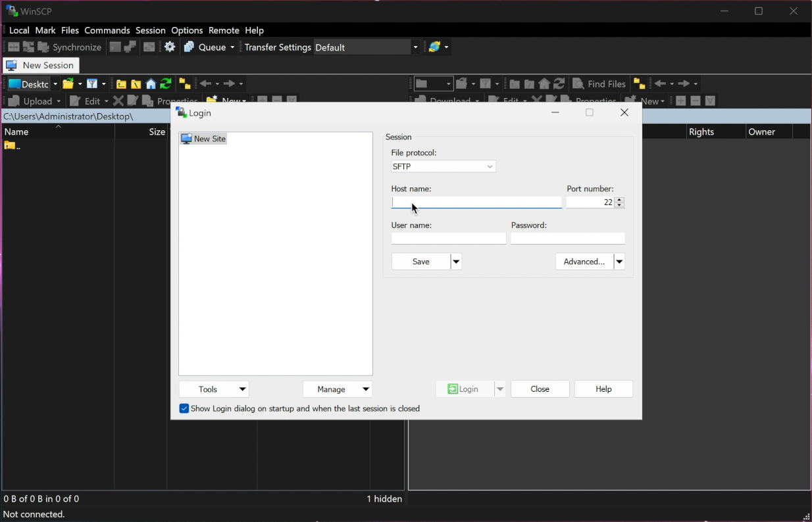Open the Options menu
The image size is (812, 522).
187,30
